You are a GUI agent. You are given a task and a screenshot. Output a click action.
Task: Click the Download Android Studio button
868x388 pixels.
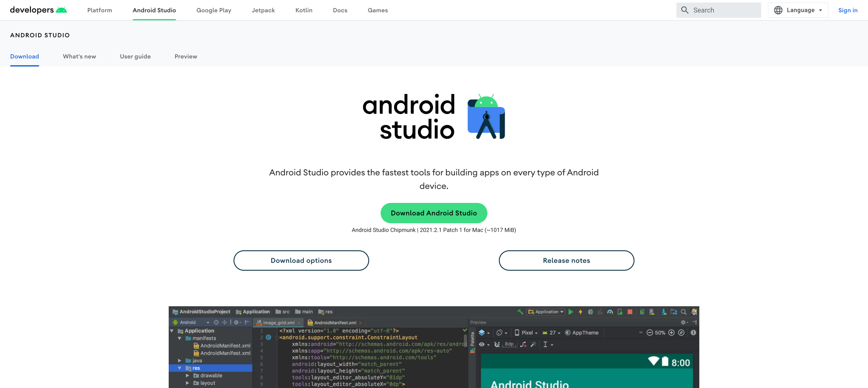tap(434, 213)
